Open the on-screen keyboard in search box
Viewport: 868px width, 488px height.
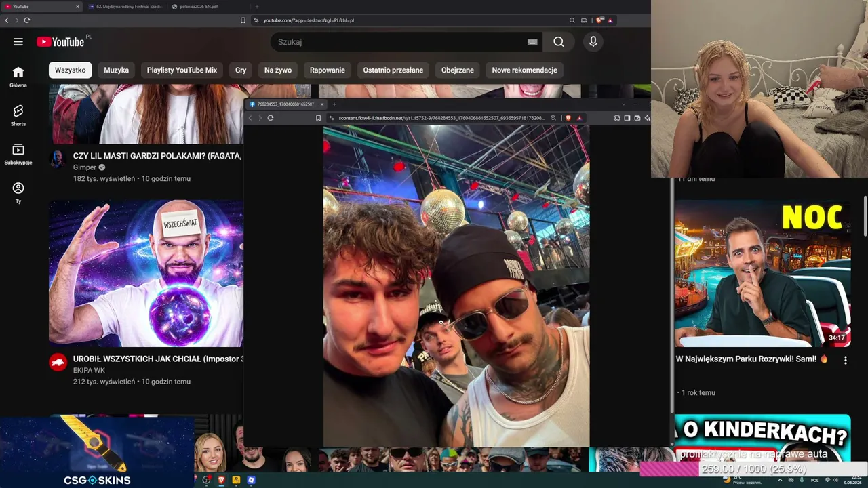532,42
